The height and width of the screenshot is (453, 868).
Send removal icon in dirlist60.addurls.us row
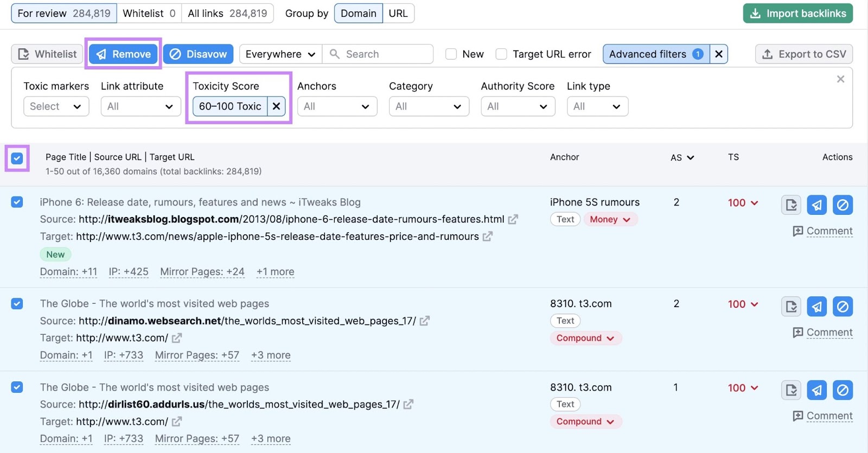tap(817, 390)
